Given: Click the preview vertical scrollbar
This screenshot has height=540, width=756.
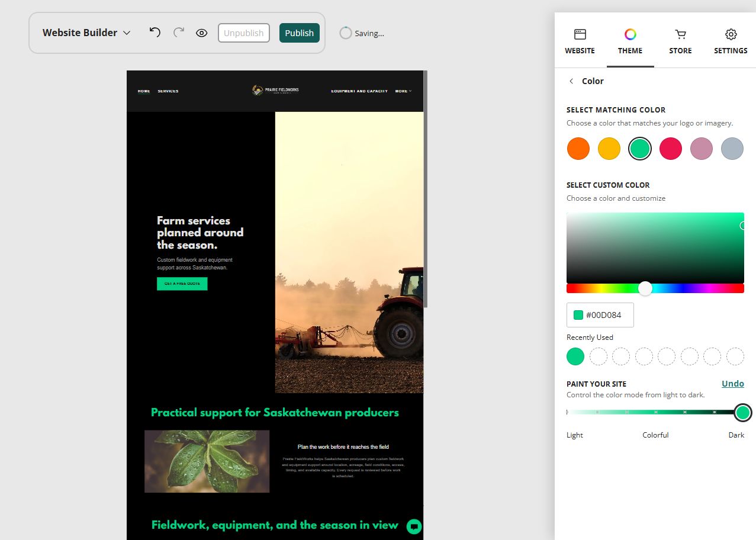Looking at the screenshot, I should tap(425, 188).
